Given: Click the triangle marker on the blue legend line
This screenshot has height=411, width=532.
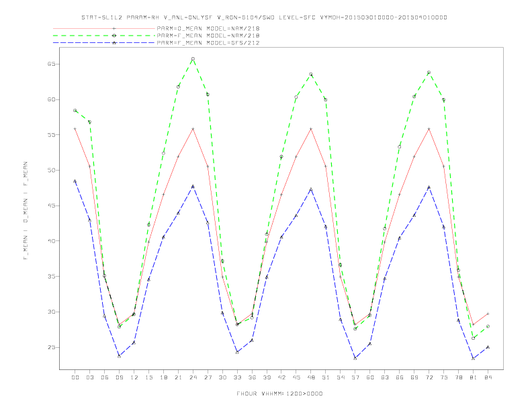Looking at the screenshot, I should [114, 43].
